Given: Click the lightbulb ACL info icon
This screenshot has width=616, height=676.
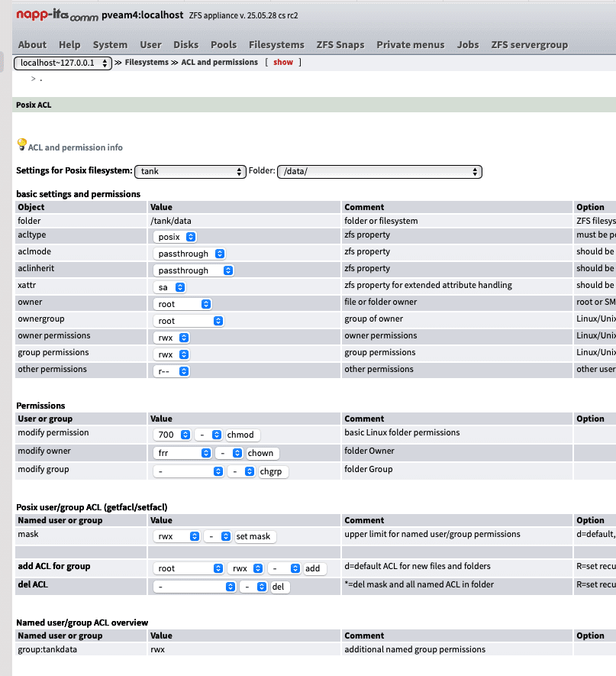Looking at the screenshot, I should (21, 144).
